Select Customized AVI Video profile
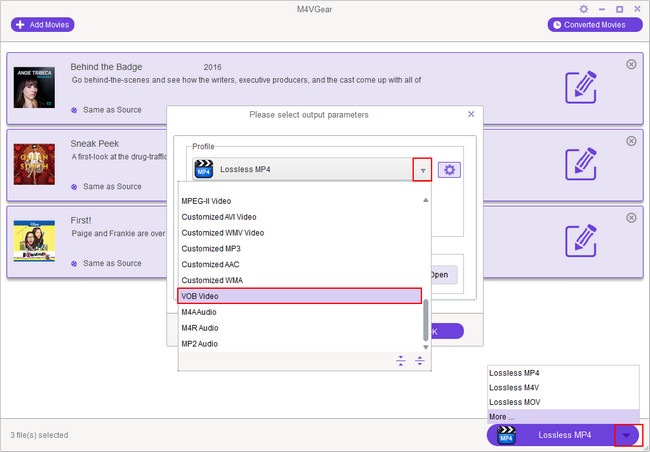 click(300, 217)
